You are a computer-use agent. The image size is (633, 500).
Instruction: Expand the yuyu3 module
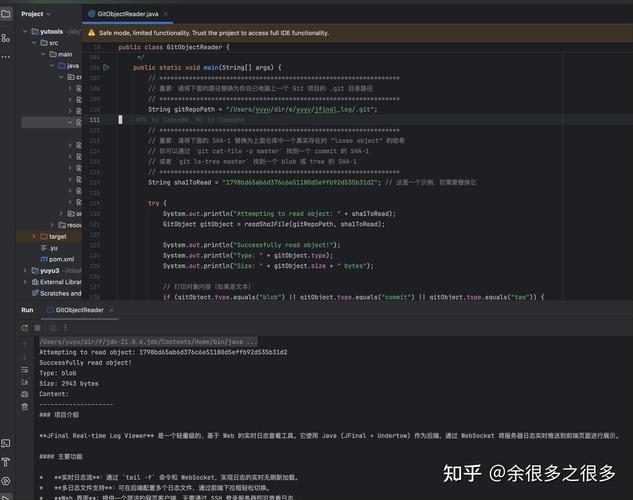[25, 270]
